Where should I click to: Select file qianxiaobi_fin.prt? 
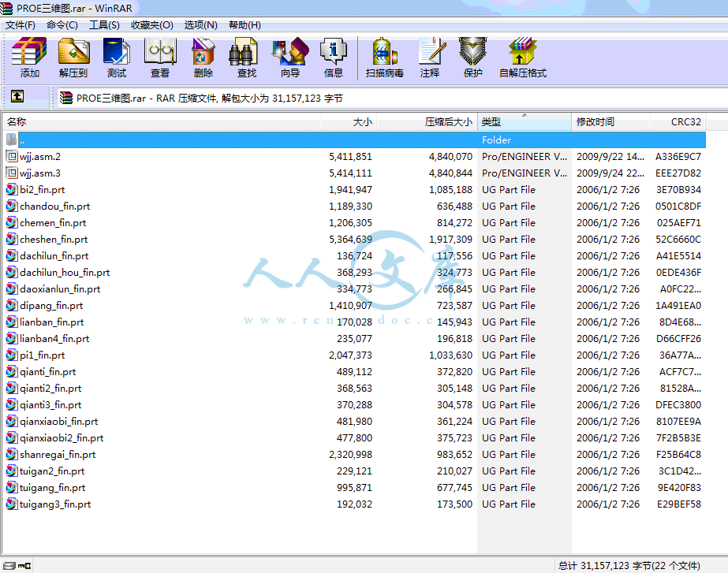[59, 422]
